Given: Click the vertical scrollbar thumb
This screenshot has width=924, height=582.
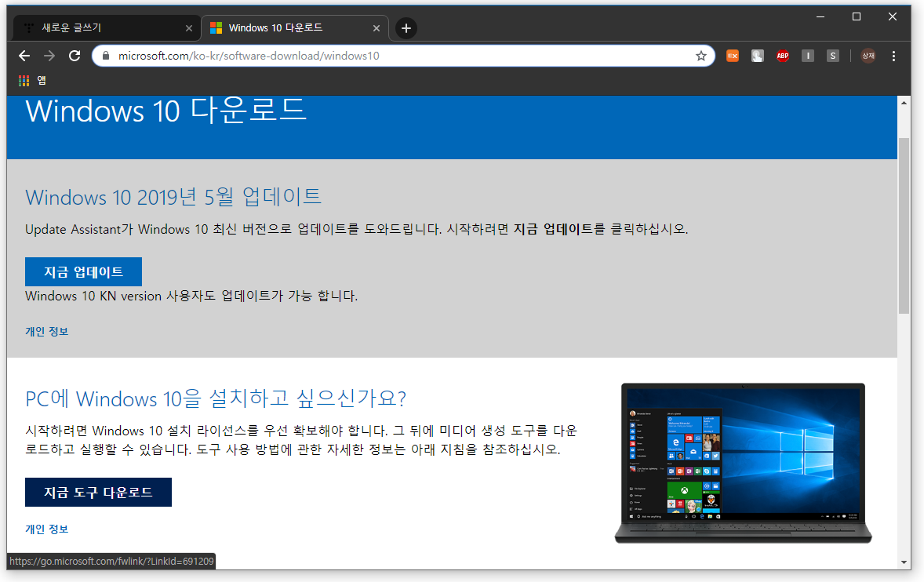Looking at the screenshot, I should coord(904,226).
